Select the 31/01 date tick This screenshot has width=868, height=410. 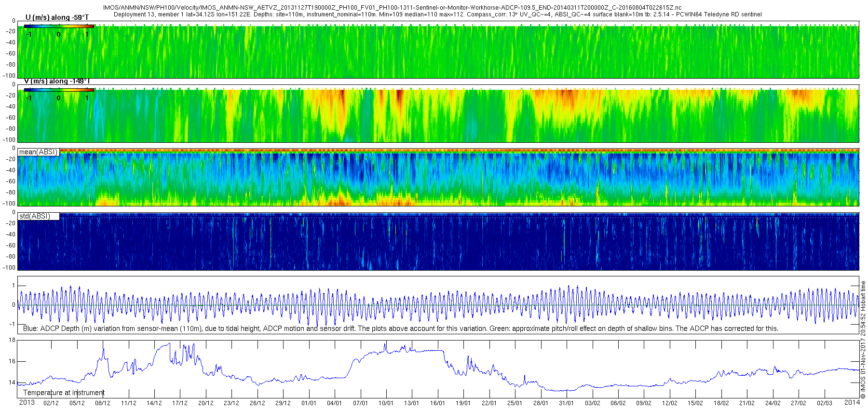click(x=566, y=403)
